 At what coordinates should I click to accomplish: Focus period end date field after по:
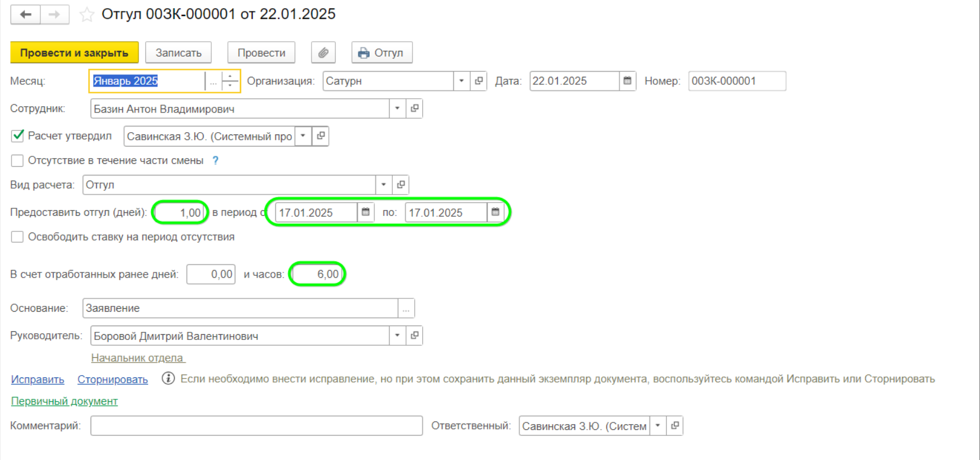click(x=446, y=212)
